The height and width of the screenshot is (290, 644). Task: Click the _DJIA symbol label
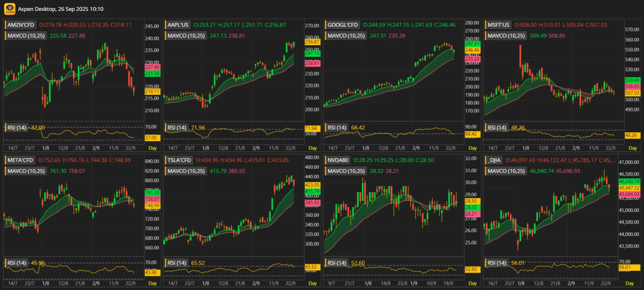coord(494,160)
